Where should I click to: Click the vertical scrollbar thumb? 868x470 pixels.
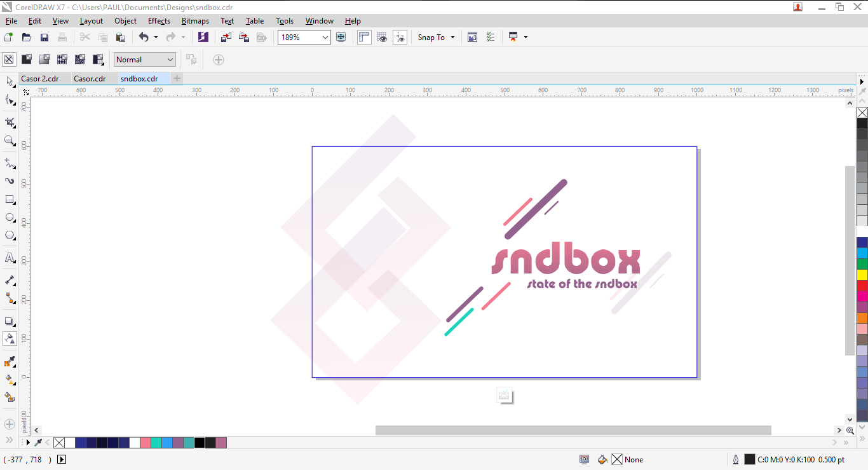tap(850, 261)
